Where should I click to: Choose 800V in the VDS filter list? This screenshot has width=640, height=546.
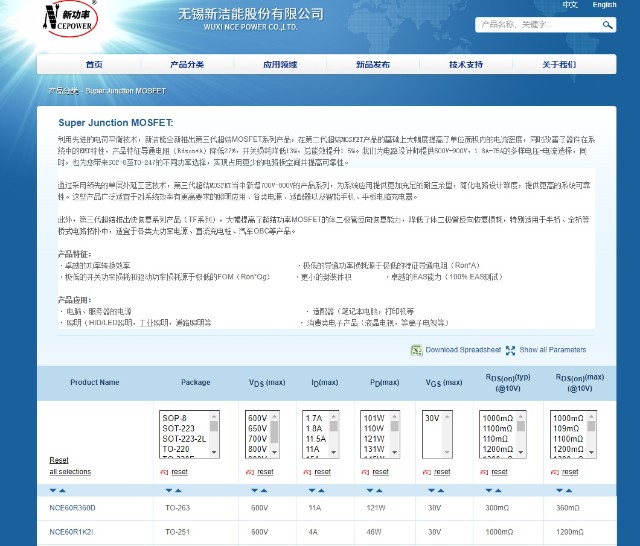point(258,449)
